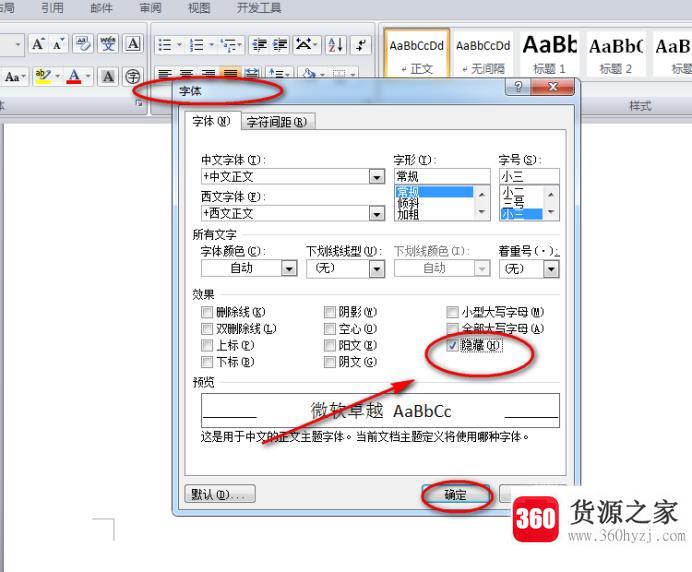The width and height of the screenshot is (692, 572).
Task: Click the Character Border icon
Action: (133, 44)
